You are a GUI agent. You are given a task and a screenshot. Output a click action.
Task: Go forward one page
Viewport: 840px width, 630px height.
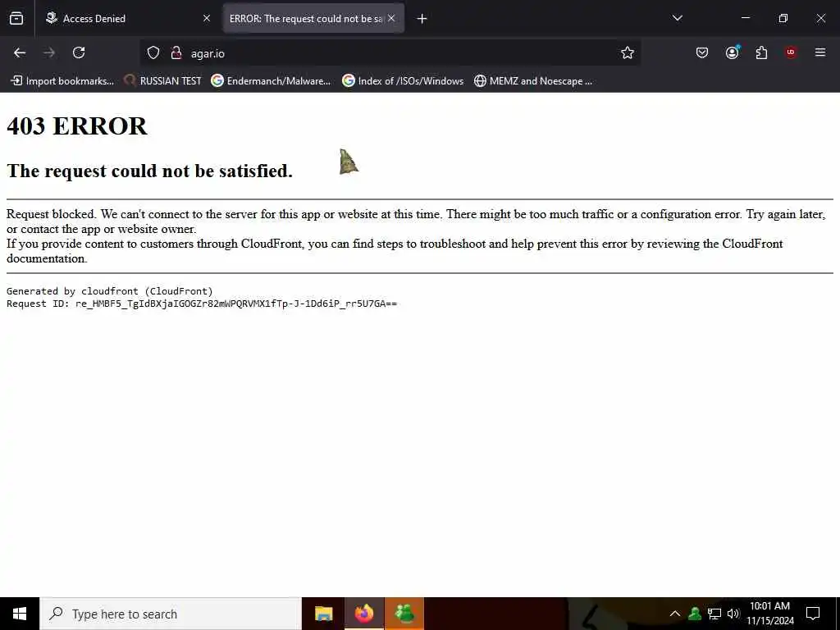pos(49,52)
